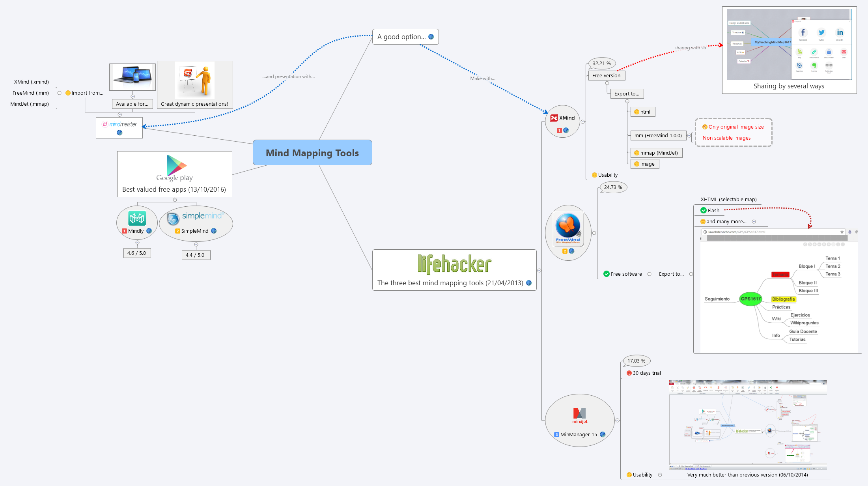Click the mindmeister logo node
This screenshot has width=868, height=486.
119,124
